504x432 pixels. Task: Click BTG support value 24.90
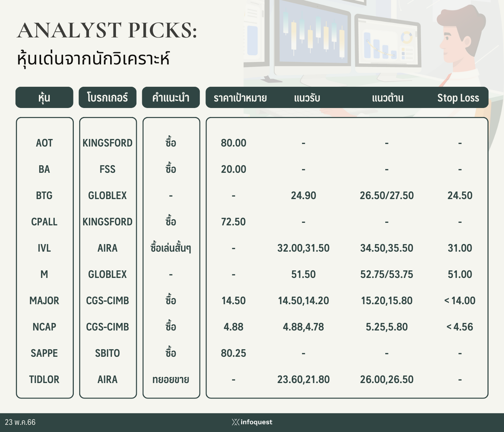tap(303, 195)
